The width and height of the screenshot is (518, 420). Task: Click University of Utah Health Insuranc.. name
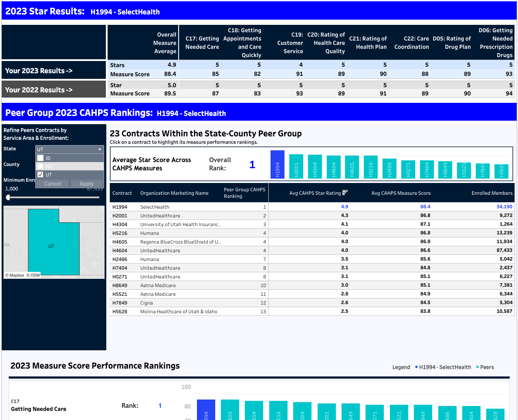pos(180,224)
